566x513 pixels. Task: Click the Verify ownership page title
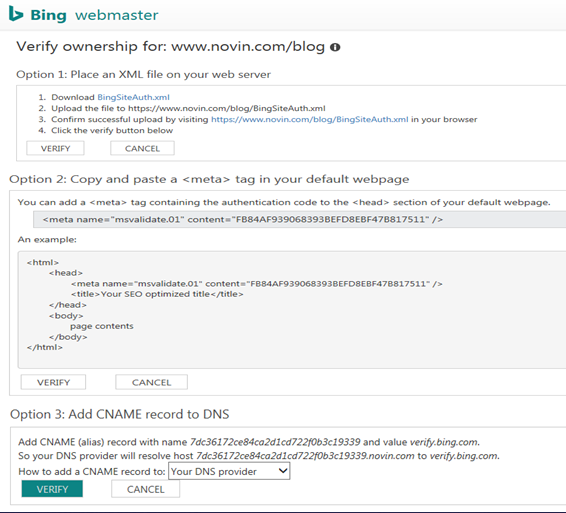pos(170,47)
